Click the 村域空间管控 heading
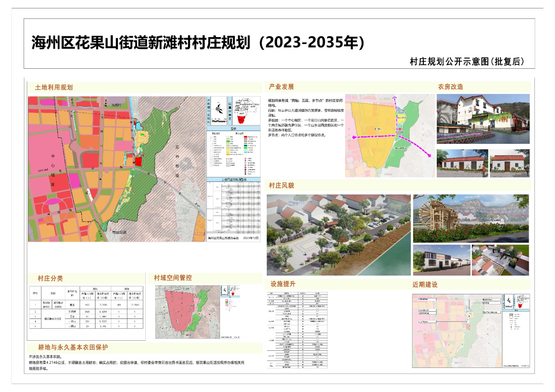Image resolution: width=555 pixels, height=392 pixels. click(x=173, y=278)
